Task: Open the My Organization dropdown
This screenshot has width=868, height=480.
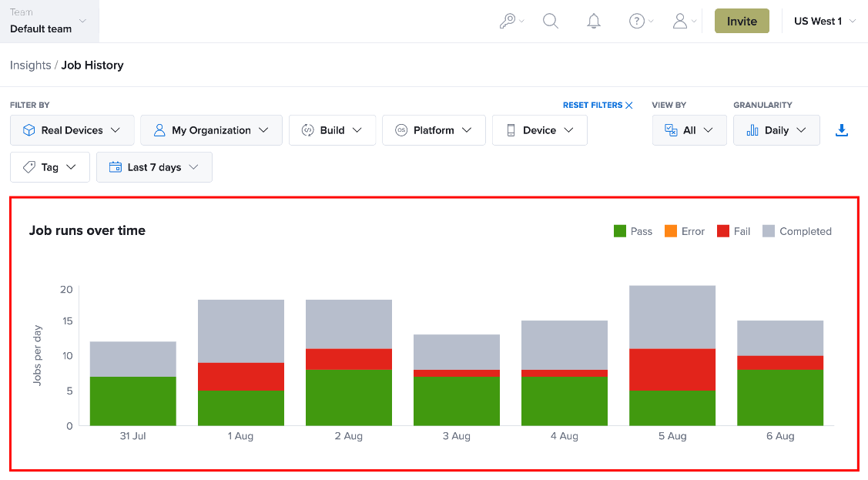Action: 212,130
